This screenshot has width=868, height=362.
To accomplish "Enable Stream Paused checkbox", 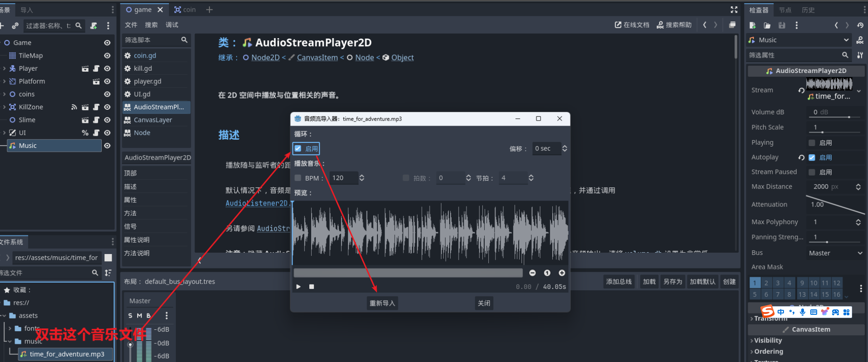I will pos(812,172).
